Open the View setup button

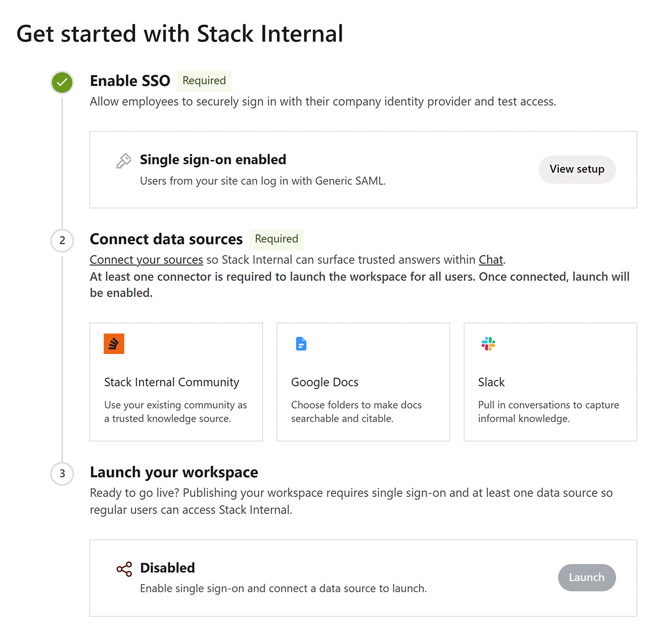pos(577,169)
